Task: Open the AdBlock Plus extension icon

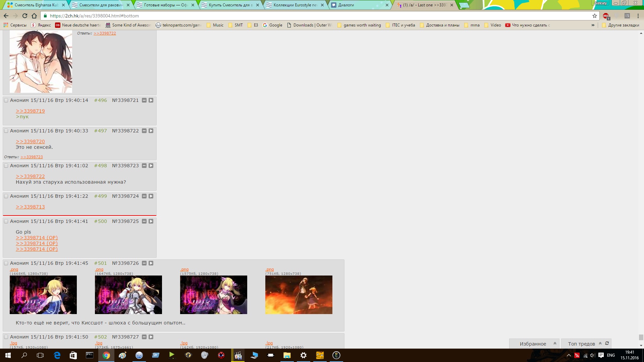Action: 606,16
